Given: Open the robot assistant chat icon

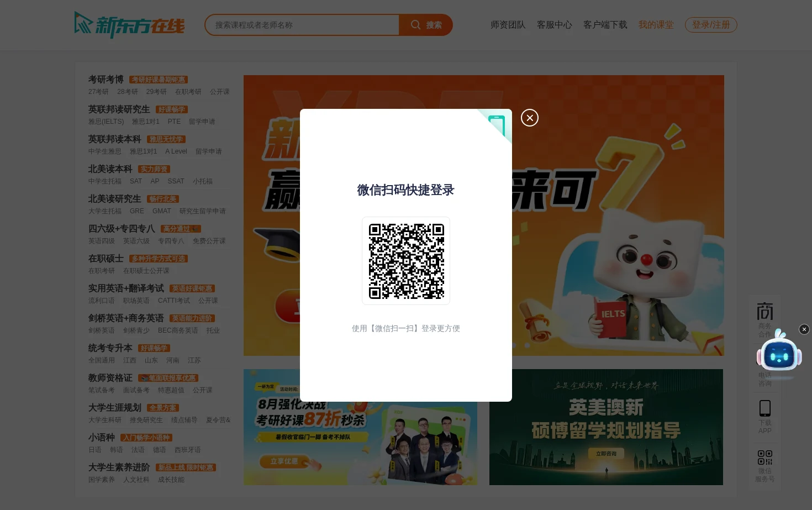Looking at the screenshot, I should (779, 355).
